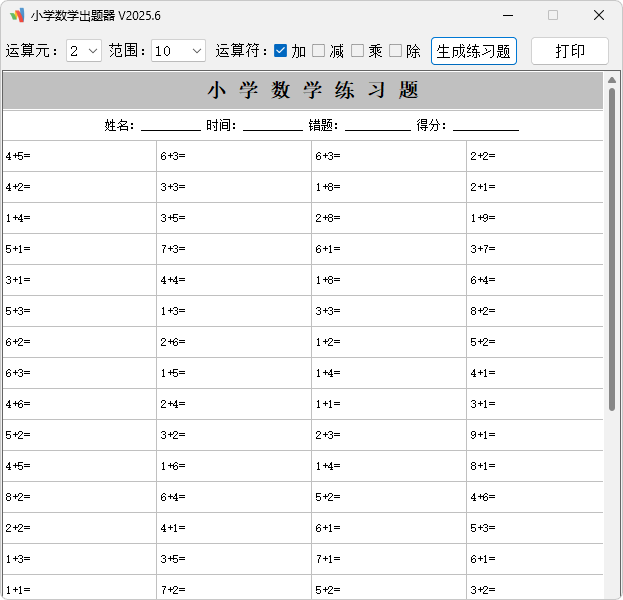This screenshot has height=600, width=623.
Task: Click the 打印 print button
Action: [570, 51]
